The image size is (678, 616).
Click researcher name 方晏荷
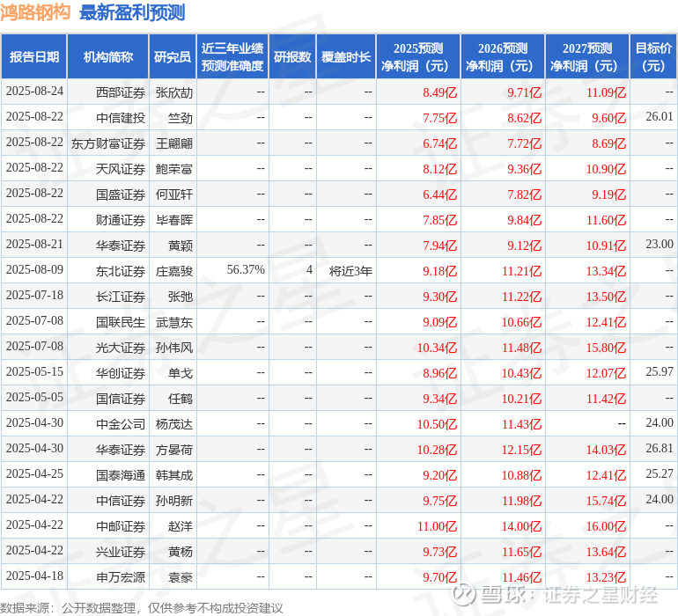(x=173, y=450)
